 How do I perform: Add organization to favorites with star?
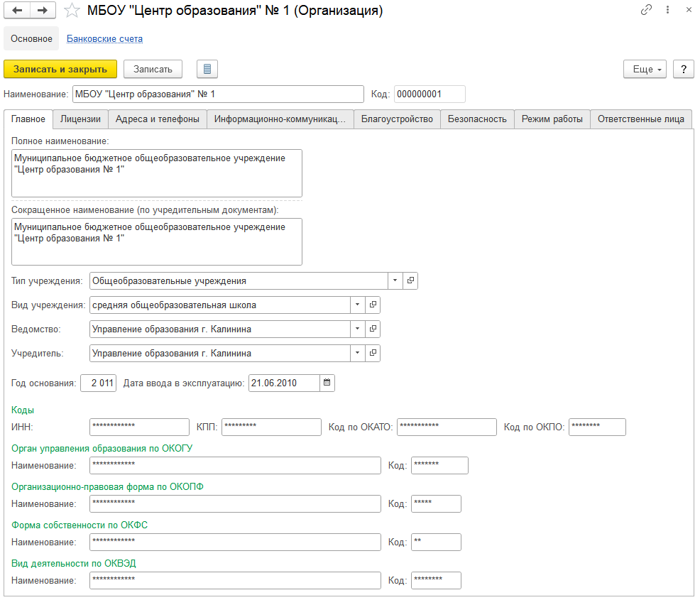(x=72, y=11)
